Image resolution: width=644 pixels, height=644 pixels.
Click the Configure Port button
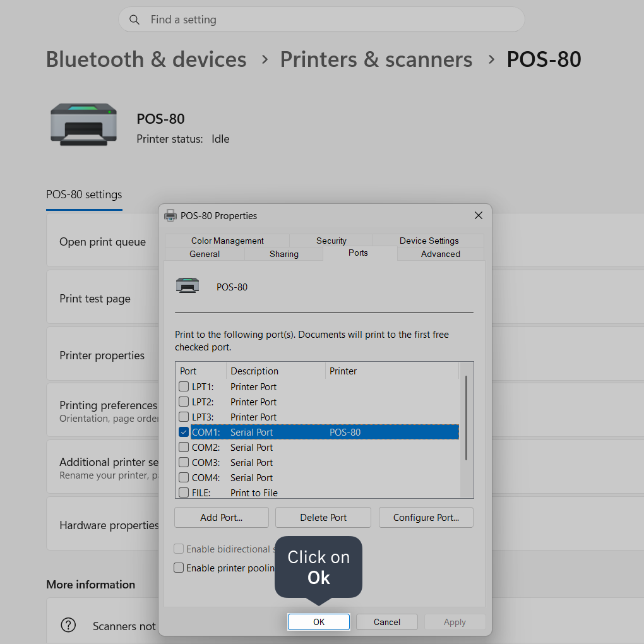426,518
